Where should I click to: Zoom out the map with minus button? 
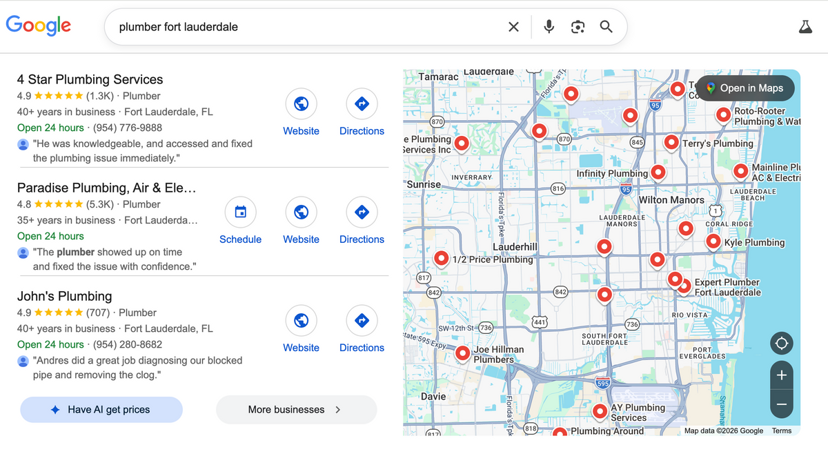click(782, 405)
